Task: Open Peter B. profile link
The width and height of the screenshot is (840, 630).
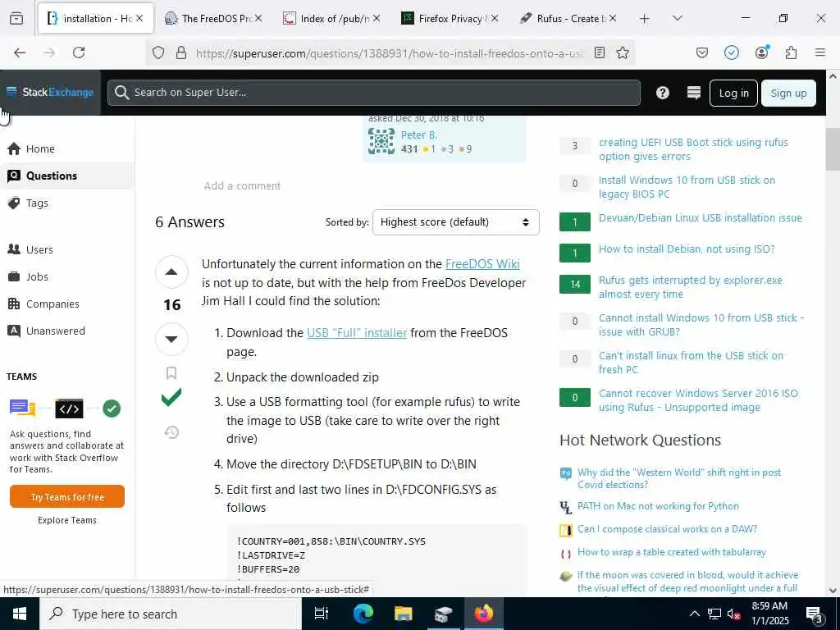Action: tap(419, 135)
